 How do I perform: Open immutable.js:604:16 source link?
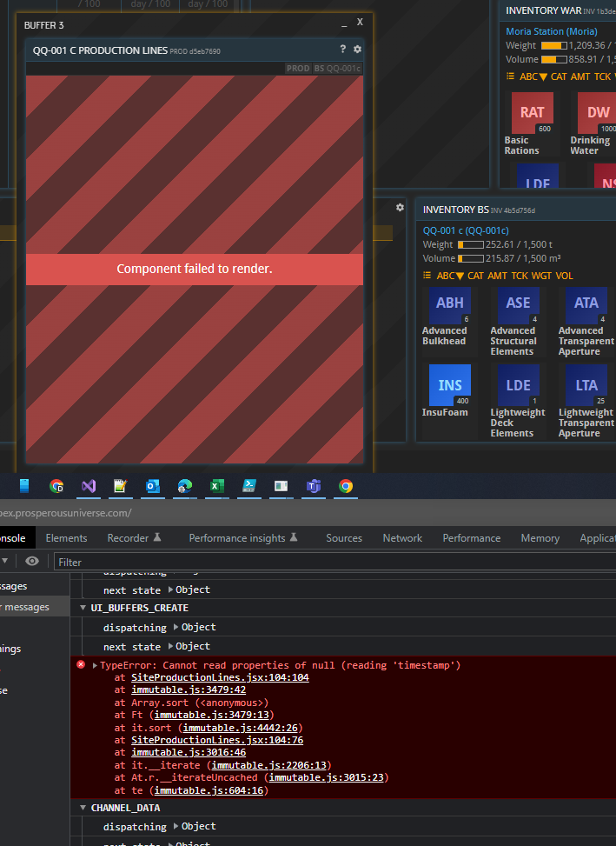click(209, 790)
